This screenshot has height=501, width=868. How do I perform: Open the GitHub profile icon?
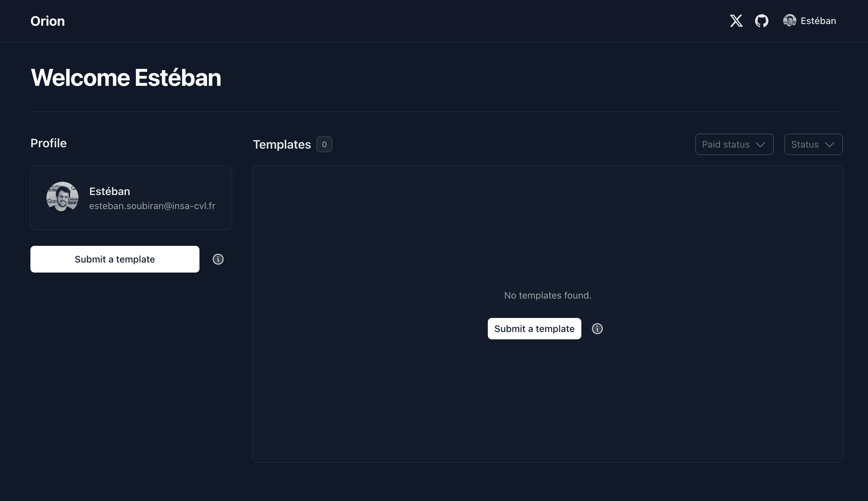[x=762, y=21]
